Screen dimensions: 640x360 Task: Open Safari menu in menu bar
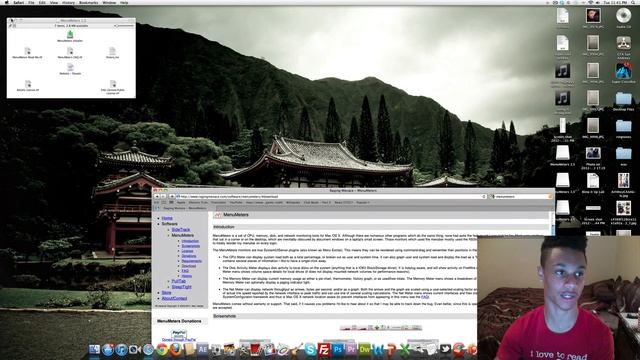click(x=18, y=2)
